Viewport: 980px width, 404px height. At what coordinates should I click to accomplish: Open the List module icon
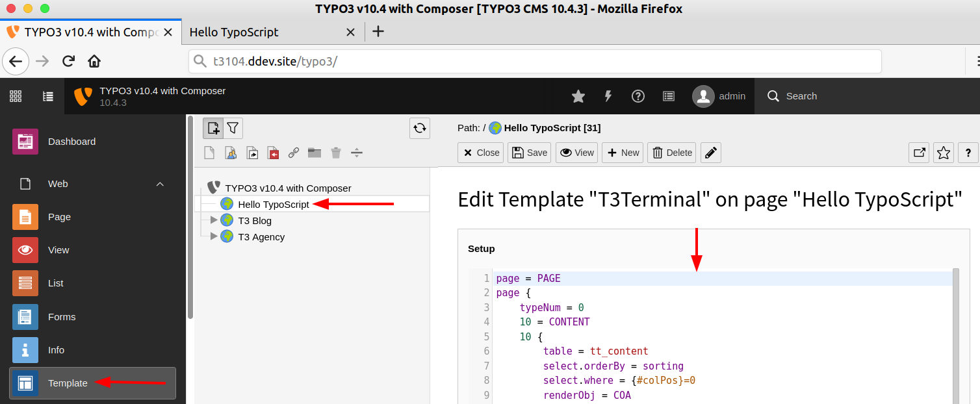coord(25,283)
